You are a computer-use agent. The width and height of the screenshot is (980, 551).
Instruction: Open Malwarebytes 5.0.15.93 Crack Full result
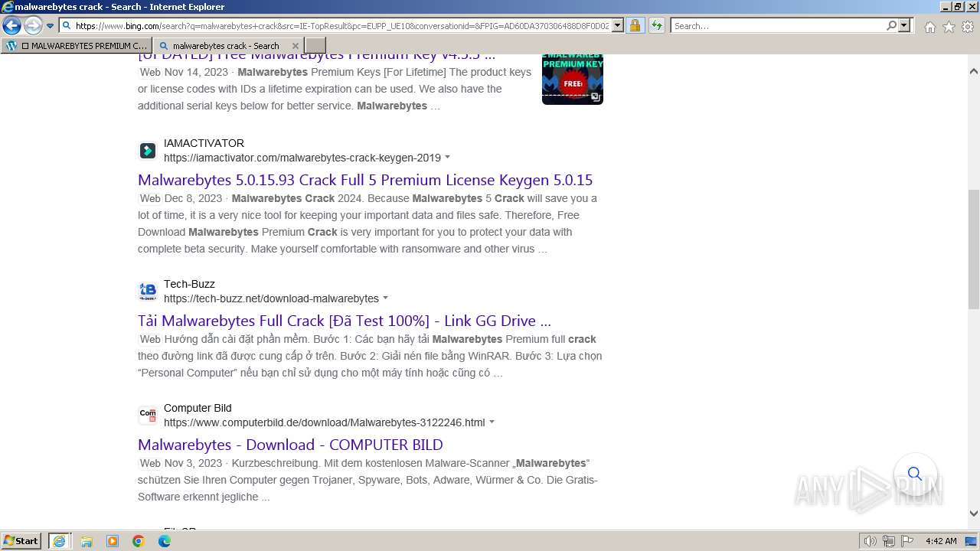pos(365,180)
